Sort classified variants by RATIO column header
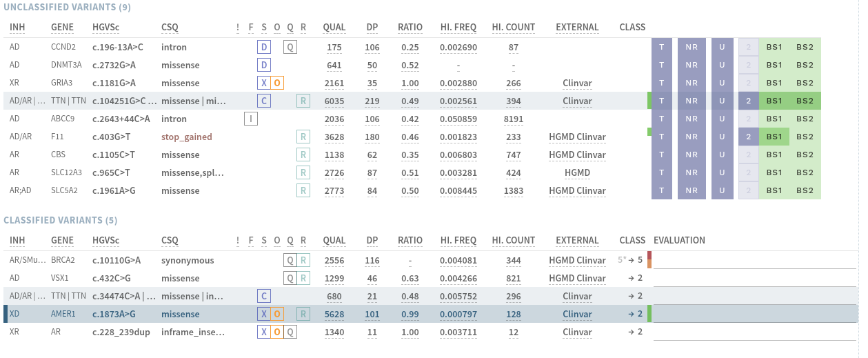Screen dimensions: 868x358 pyautogui.click(x=410, y=241)
